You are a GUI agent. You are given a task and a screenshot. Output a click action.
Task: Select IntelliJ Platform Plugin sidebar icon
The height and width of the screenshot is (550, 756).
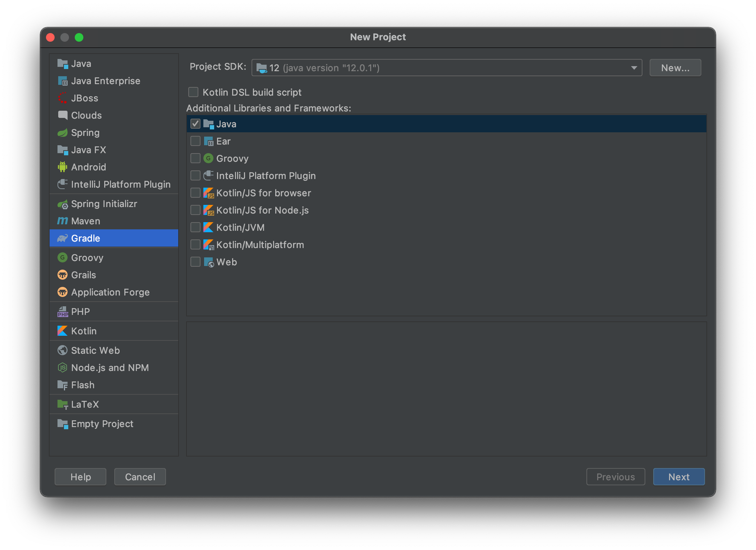tap(63, 184)
